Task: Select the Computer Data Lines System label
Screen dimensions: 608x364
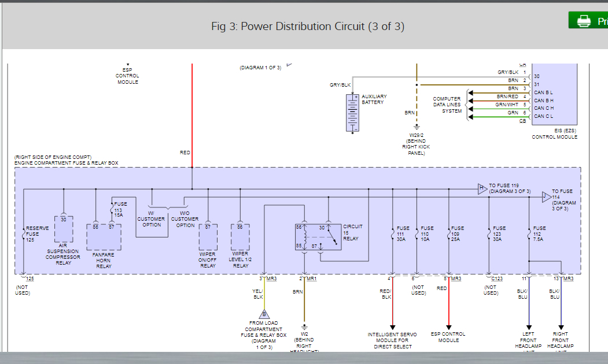Action: (447, 103)
